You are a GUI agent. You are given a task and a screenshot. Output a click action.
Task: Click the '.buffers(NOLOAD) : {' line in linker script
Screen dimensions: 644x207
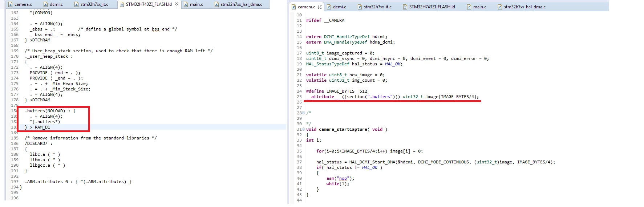tap(50, 111)
